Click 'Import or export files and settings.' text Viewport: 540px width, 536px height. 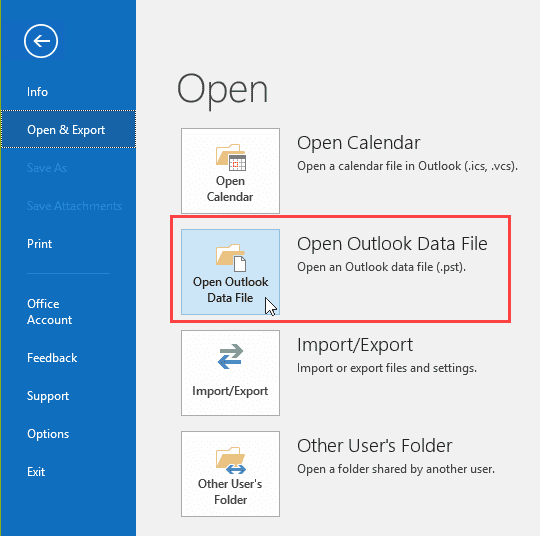point(387,368)
